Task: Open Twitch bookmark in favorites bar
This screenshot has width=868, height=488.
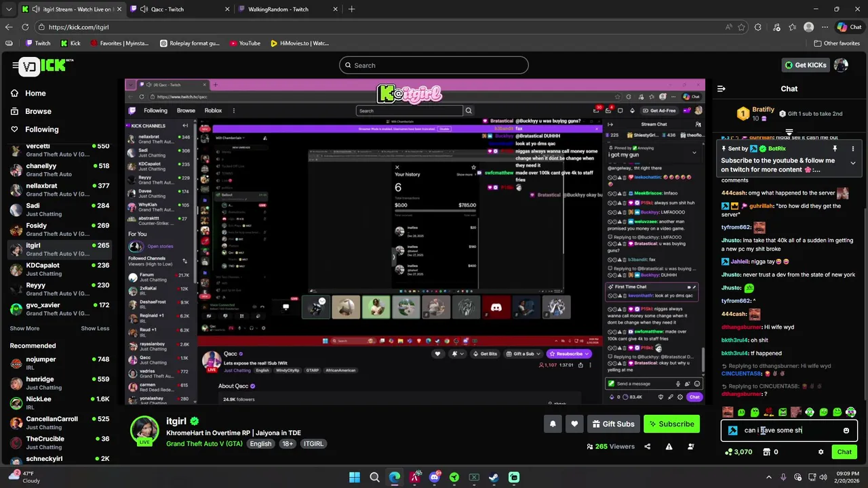Action: coord(37,43)
